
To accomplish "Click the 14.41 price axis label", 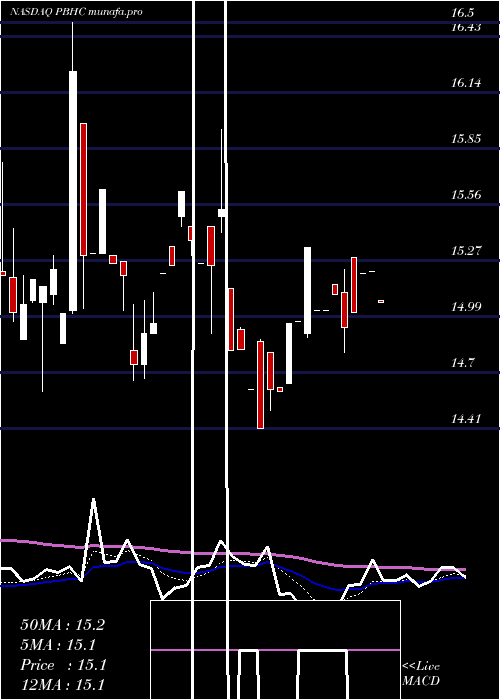I will pyautogui.click(x=466, y=419).
